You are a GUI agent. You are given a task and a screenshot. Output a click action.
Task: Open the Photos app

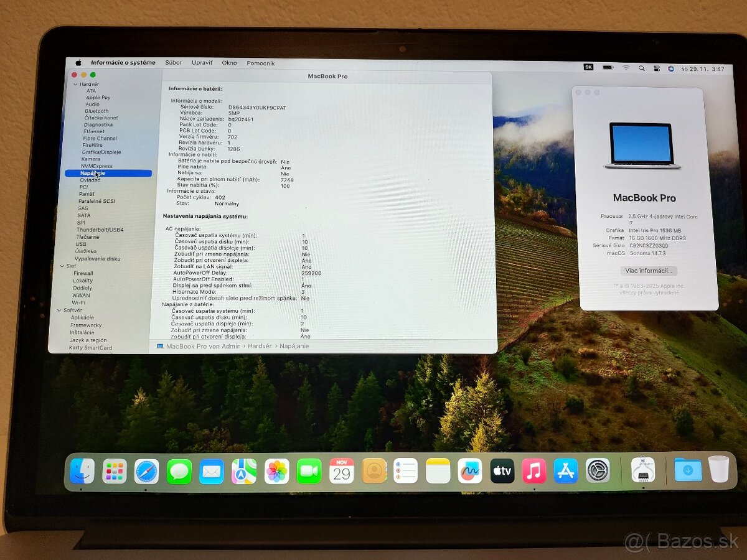pyautogui.click(x=275, y=471)
